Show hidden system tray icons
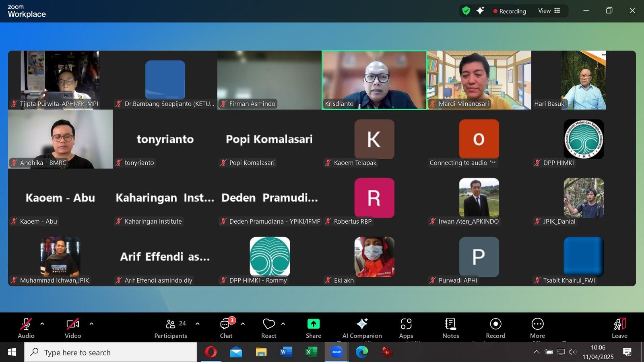Image resolution: width=644 pixels, height=362 pixels. (x=537, y=352)
